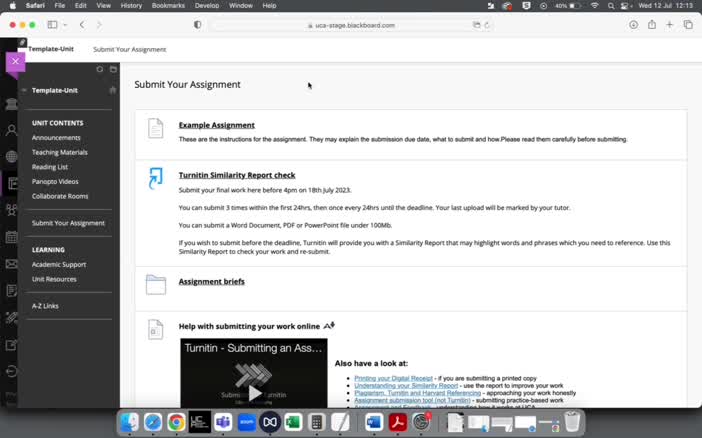702x438 pixels.
Task: Open the profile person icon in left rail
Action: coord(11,130)
